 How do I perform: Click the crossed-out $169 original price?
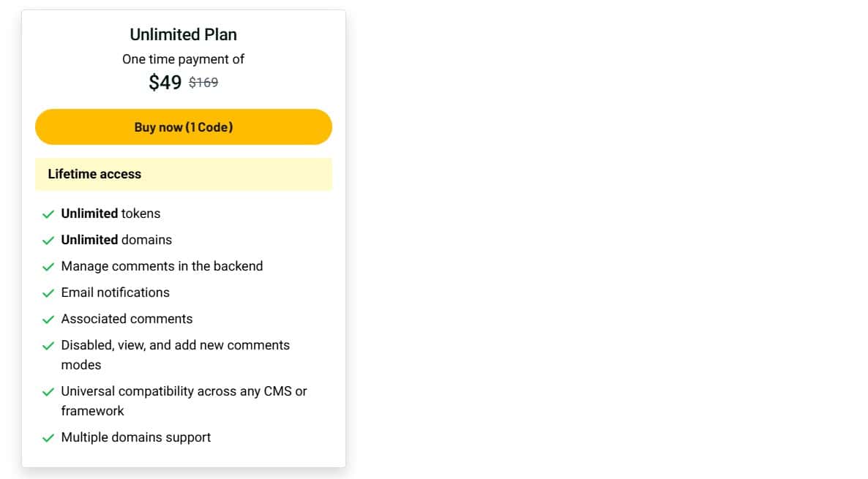click(x=203, y=83)
